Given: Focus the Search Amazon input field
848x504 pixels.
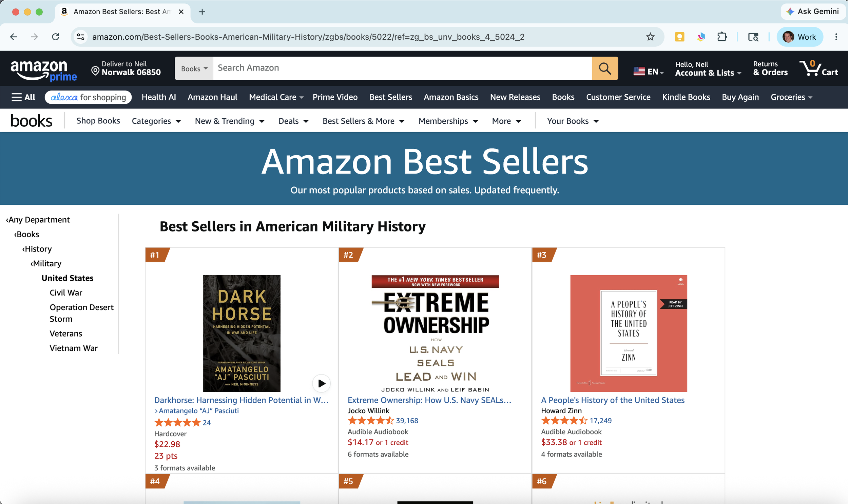Looking at the screenshot, I should (x=402, y=68).
